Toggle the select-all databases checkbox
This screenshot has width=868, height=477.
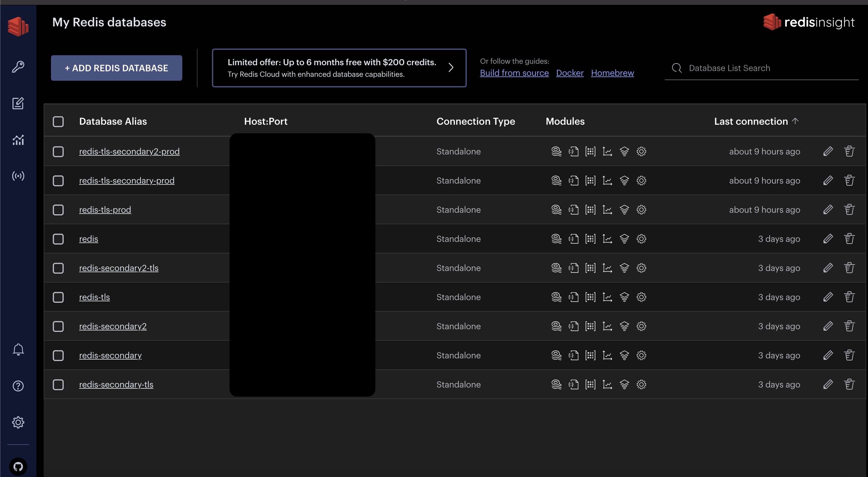58,121
